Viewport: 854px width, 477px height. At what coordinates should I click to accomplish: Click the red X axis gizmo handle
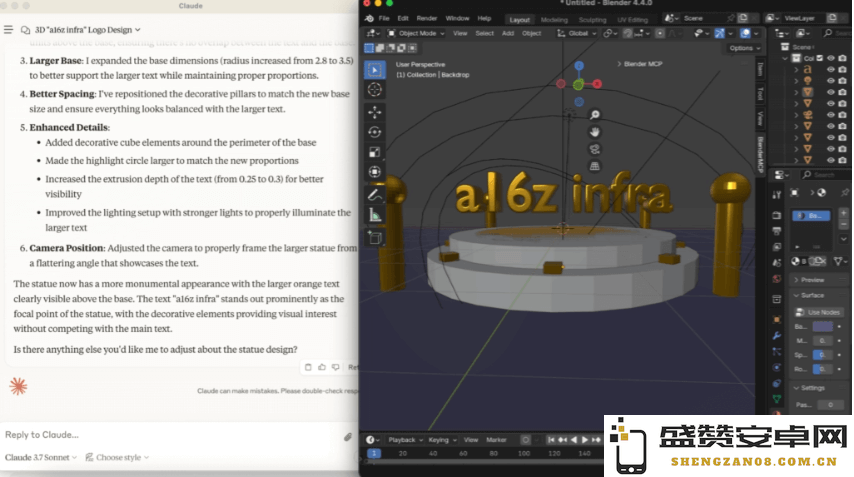(597, 84)
